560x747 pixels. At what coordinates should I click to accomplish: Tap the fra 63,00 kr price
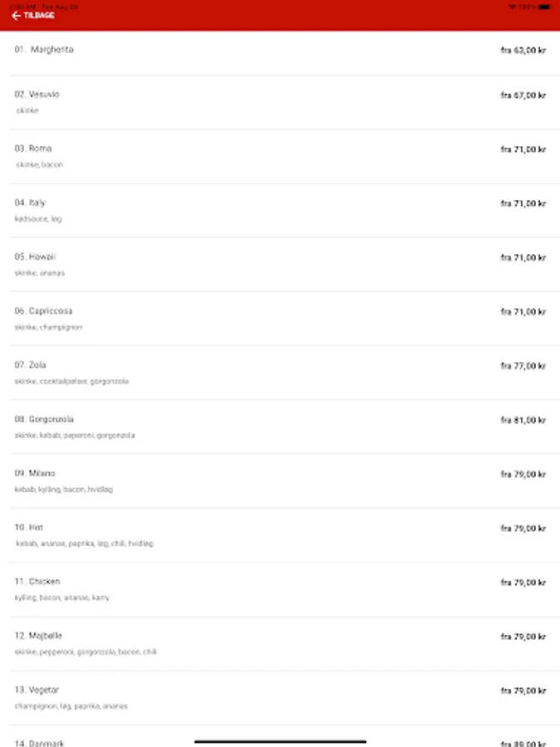click(x=523, y=50)
